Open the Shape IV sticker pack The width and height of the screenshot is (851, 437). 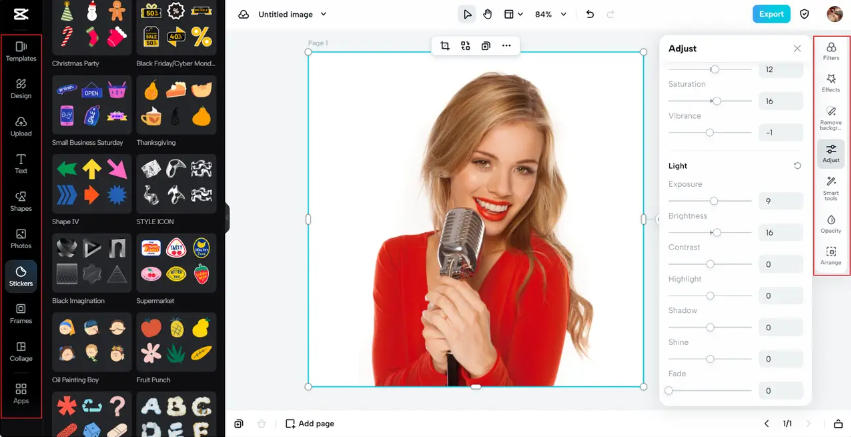pos(92,184)
